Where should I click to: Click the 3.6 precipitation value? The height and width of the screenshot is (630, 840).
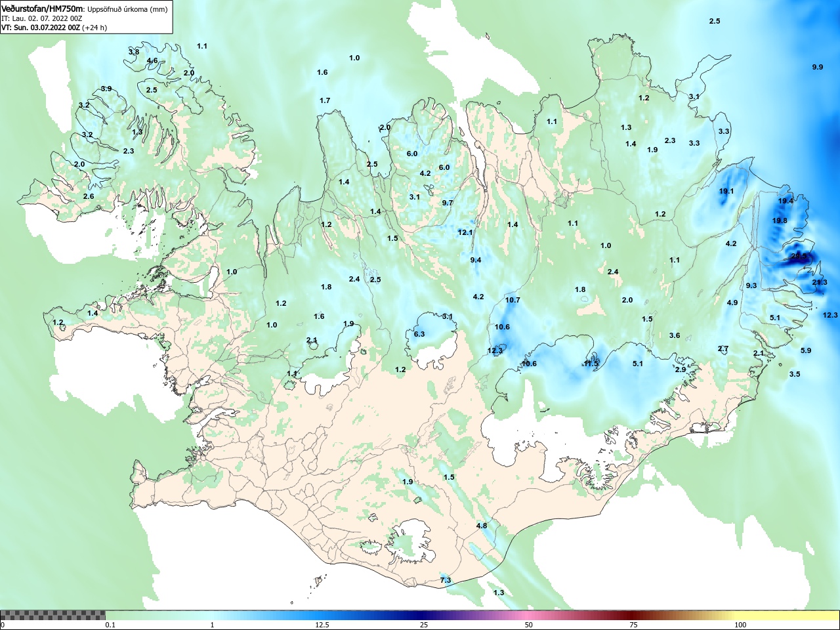click(x=675, y=335)
